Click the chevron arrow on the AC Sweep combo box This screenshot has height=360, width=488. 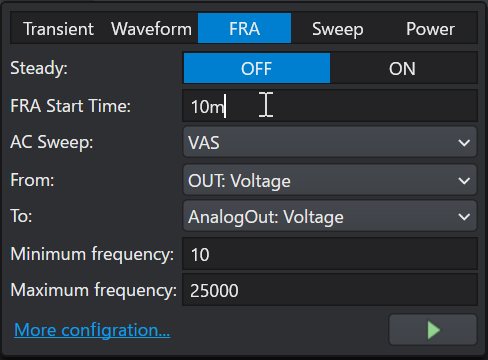464,143
